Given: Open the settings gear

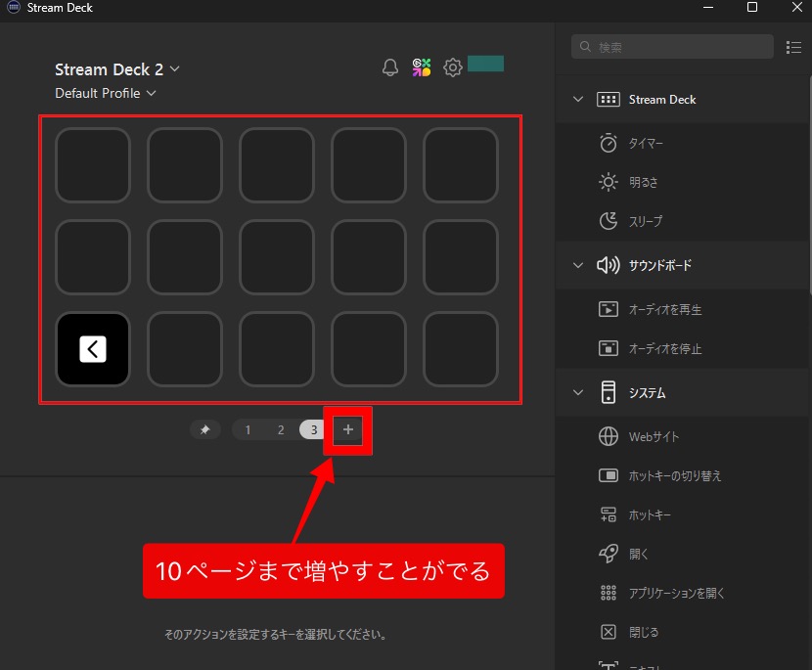Looking at the screenshot, I should pyautogui.click(x=453, y=67).
